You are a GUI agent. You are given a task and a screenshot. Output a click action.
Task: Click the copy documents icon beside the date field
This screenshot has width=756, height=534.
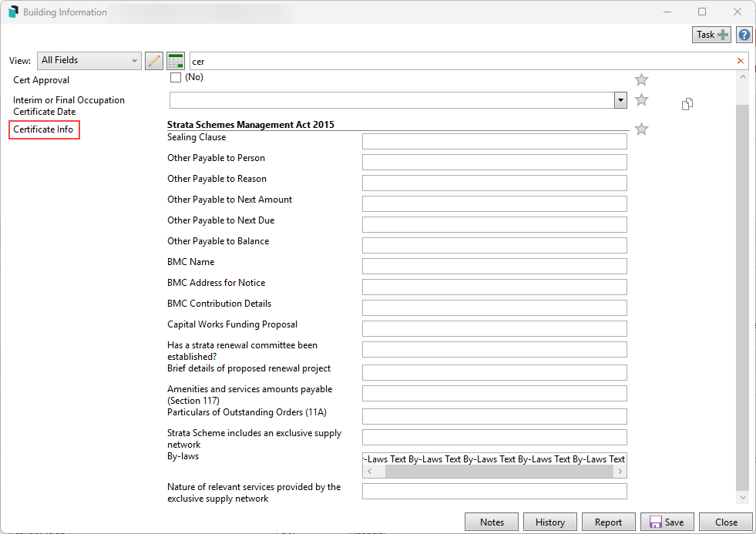point(687,103)
